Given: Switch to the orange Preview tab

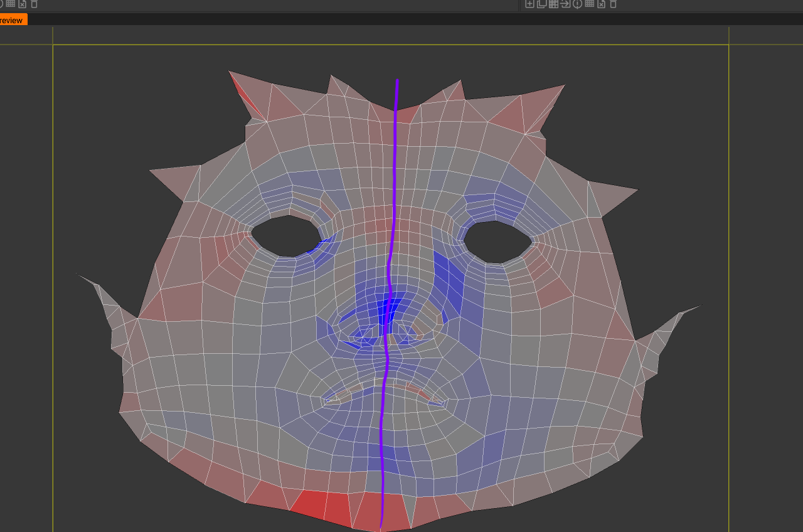Looking at the screenshot, I should (13, 20).
